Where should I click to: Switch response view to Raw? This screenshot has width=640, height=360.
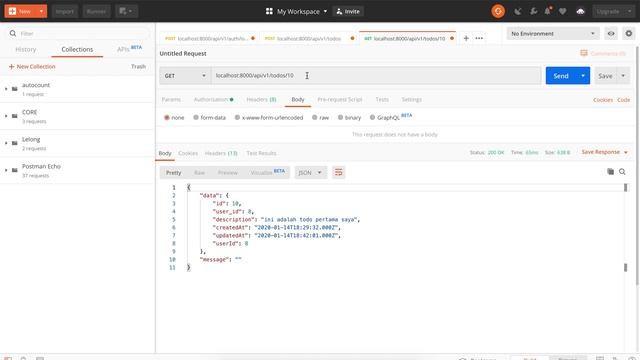(199, 173)
